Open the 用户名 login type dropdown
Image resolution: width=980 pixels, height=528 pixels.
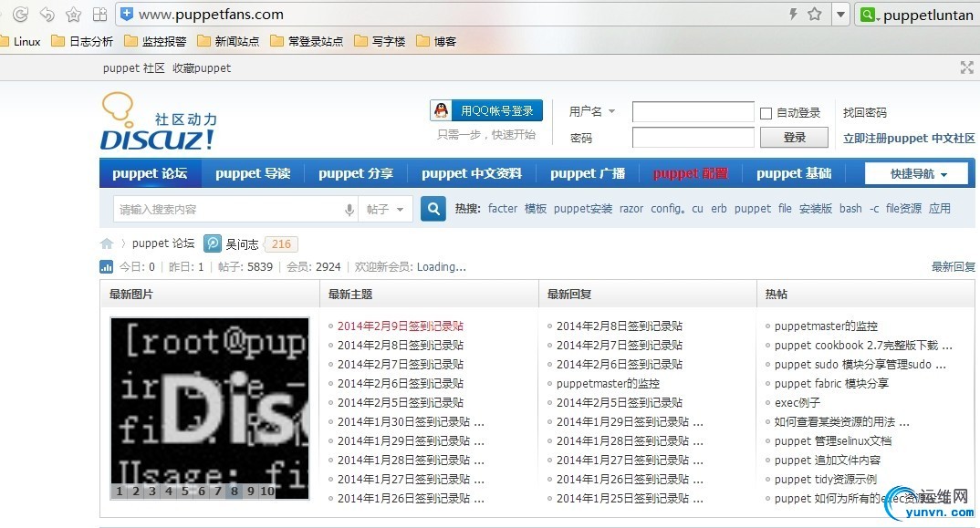click(592, 111)
